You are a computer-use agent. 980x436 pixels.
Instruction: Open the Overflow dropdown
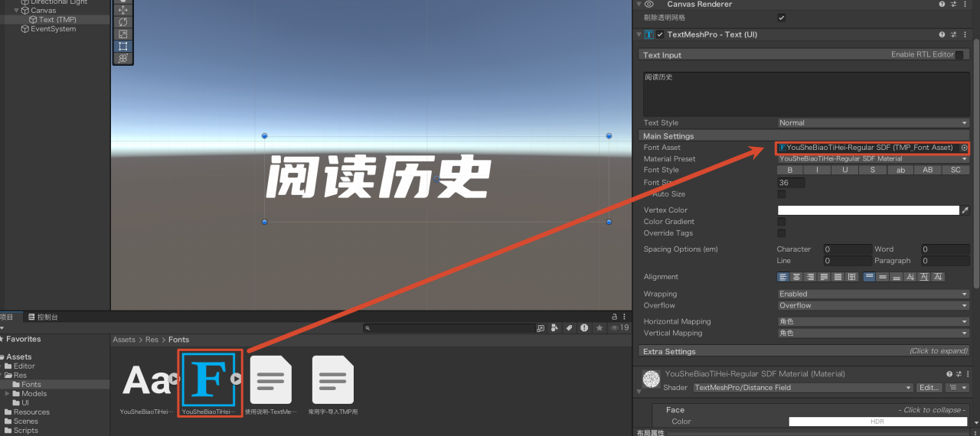point(874,305)
